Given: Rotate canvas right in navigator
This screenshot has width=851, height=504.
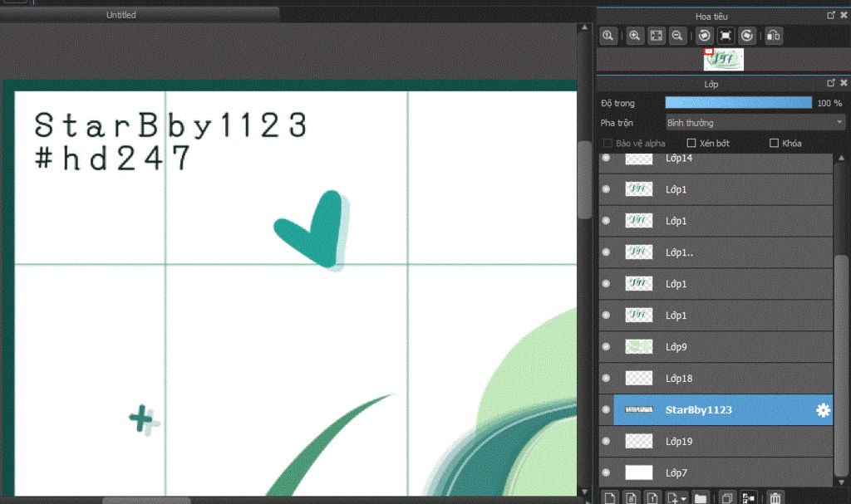Looking at the screenshot, I should 747,36.
